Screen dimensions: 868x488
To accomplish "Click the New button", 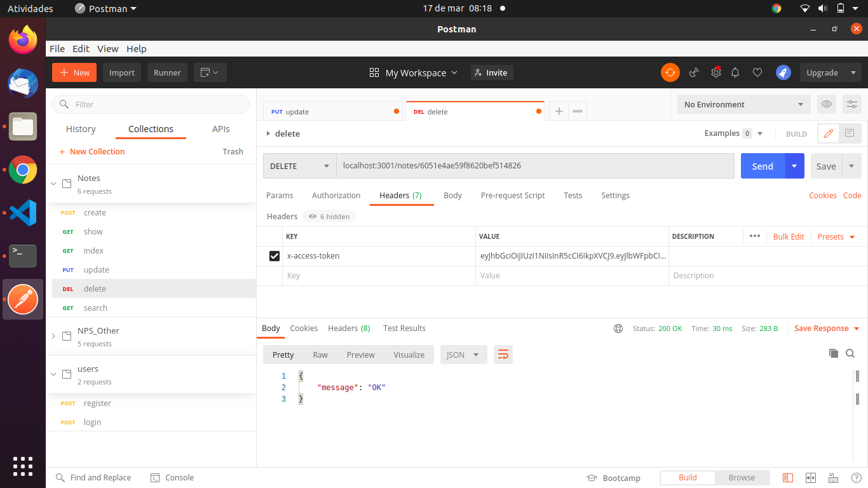I will tap(74, 72).
